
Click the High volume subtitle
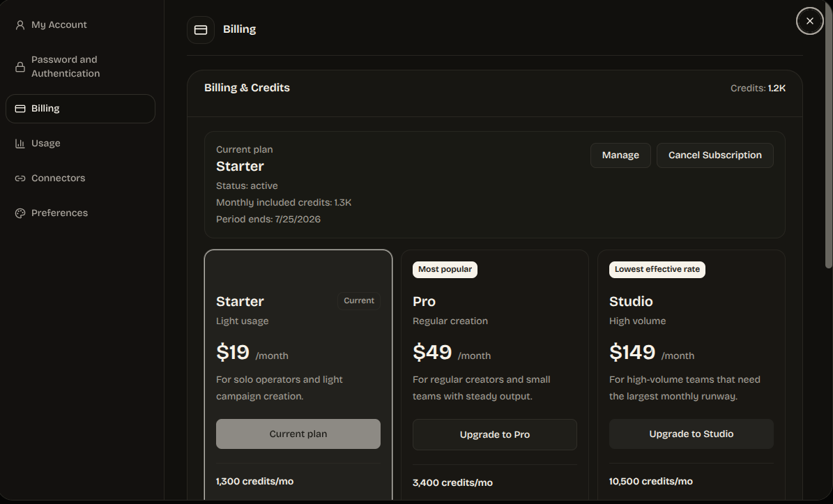[x=638, y=321]
